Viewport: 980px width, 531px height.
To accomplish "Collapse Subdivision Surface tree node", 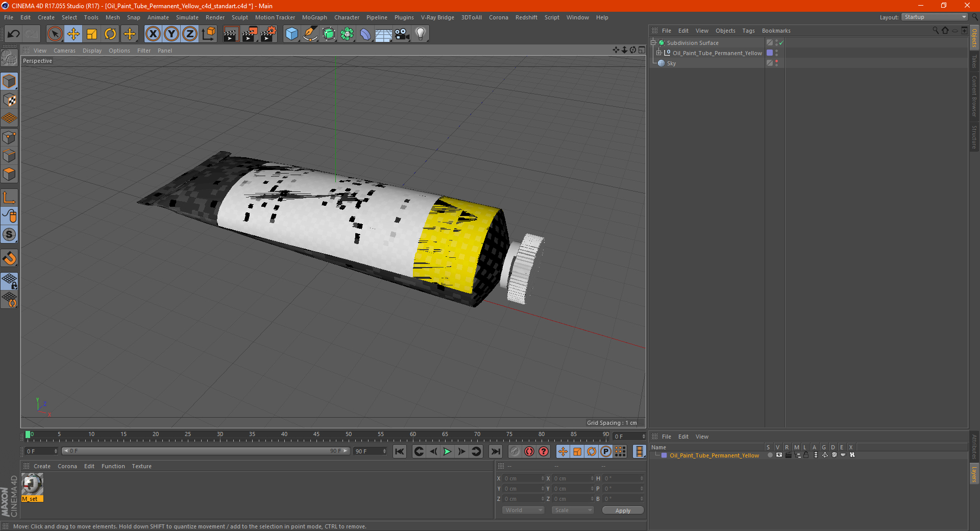I will pyautogui.click(x=653, y=43).
